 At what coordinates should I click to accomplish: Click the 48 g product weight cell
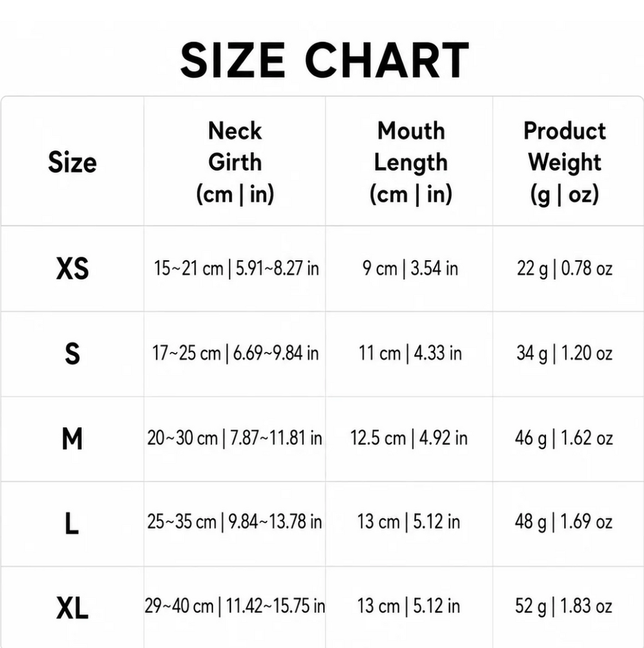click(x=563, y=522)
